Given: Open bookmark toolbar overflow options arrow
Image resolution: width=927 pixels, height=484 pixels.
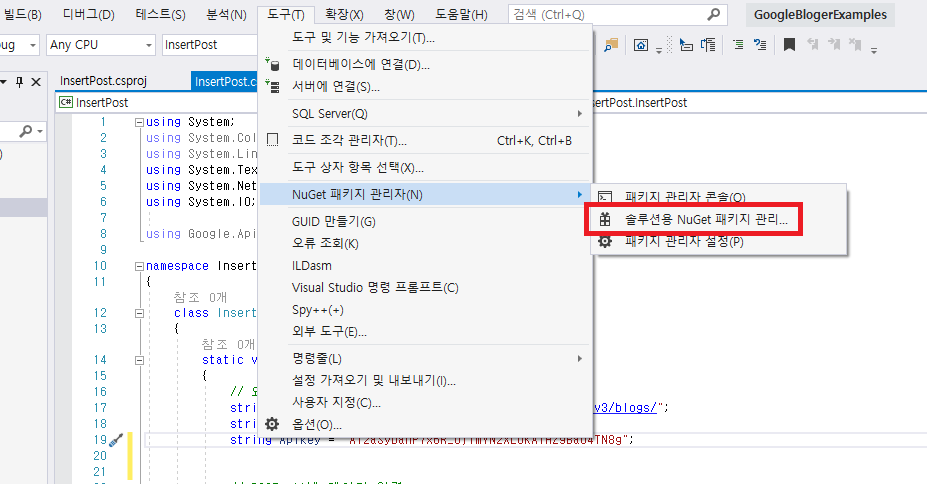Looking at the screenshot, I should (874, 51).
